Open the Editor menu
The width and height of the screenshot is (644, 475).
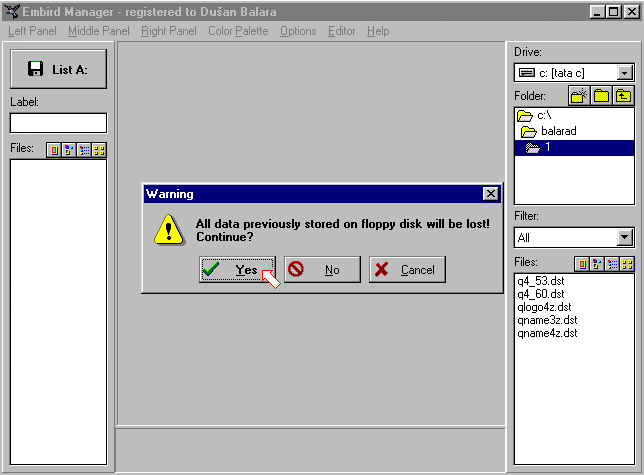tap(341, 31)
